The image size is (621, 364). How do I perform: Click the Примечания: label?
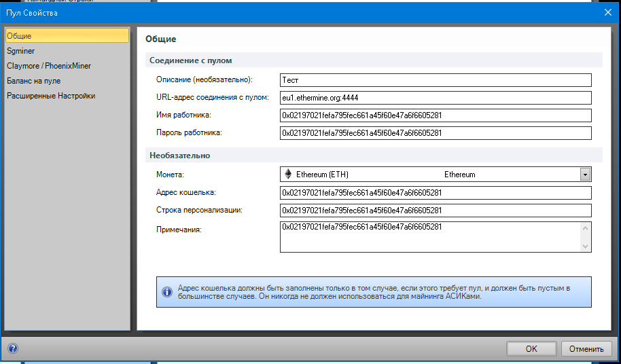[x=179, y=230]
